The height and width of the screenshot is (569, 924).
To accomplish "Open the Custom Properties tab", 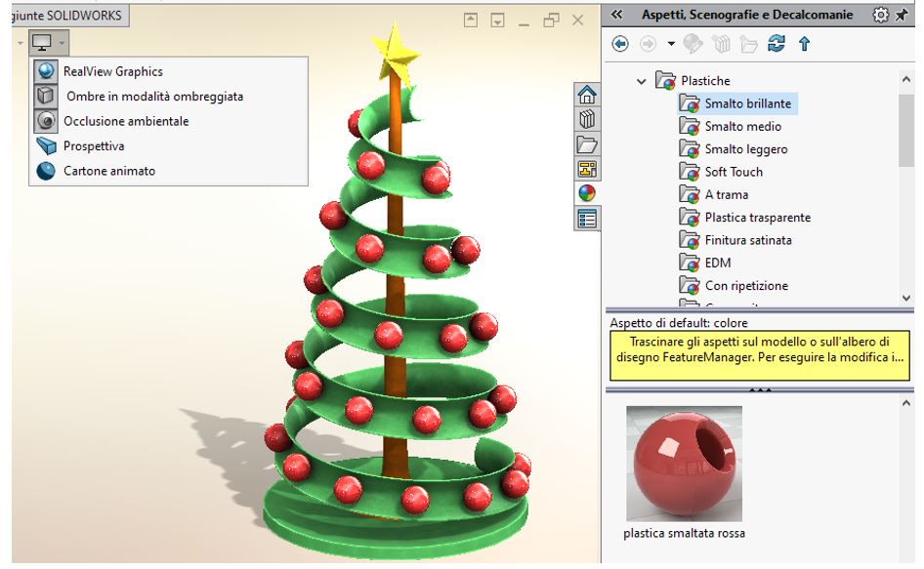I will click(587, 220).
